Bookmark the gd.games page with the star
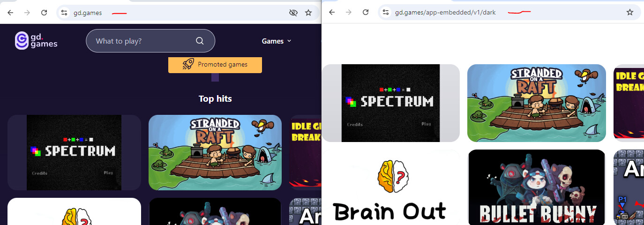This screenshot has width=644, height=225. pyautogui.click(x=308, y=13)
